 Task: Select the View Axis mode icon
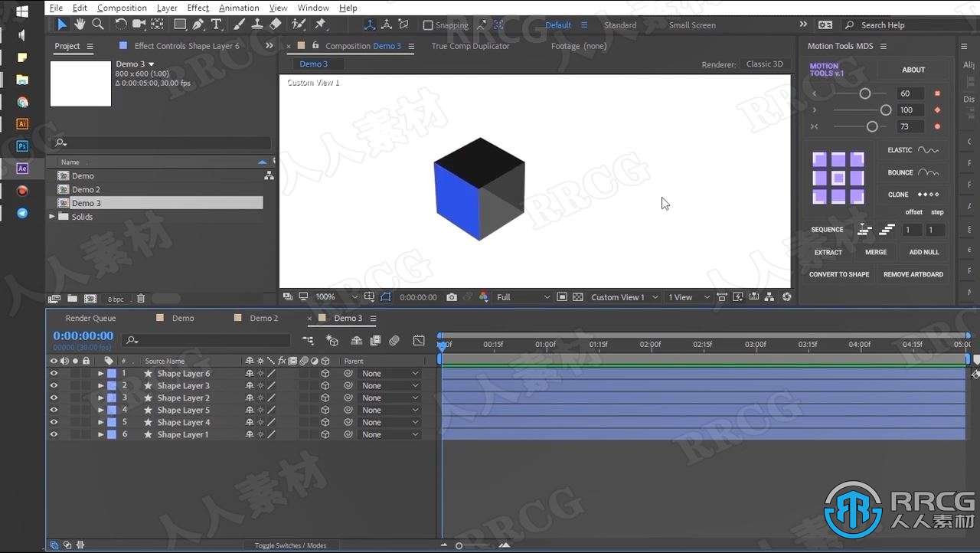tap(403, 25)
